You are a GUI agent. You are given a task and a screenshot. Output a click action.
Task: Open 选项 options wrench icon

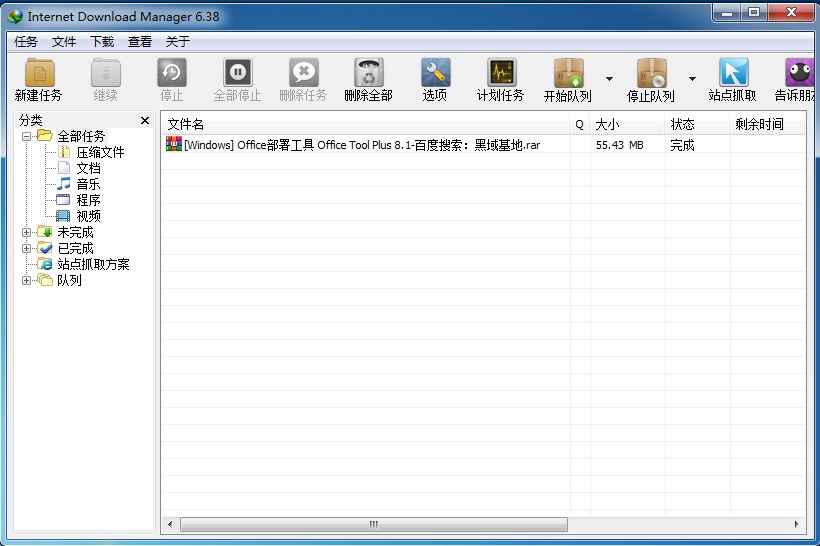coord(435,73)
